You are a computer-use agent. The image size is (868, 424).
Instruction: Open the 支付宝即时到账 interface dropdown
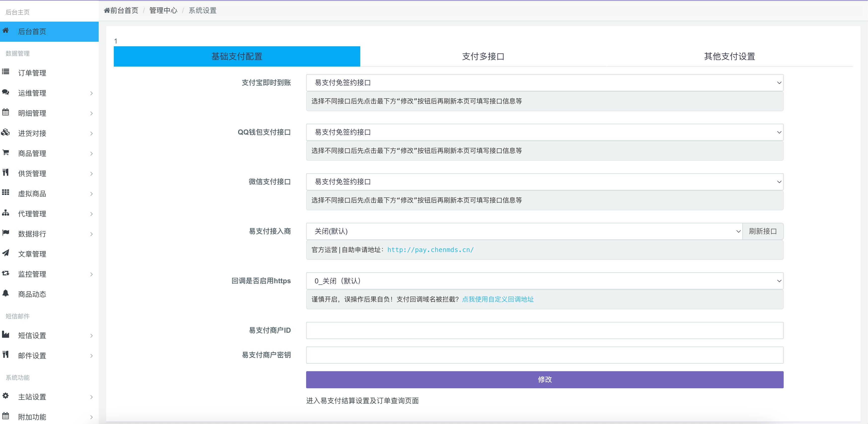[545, 83]
